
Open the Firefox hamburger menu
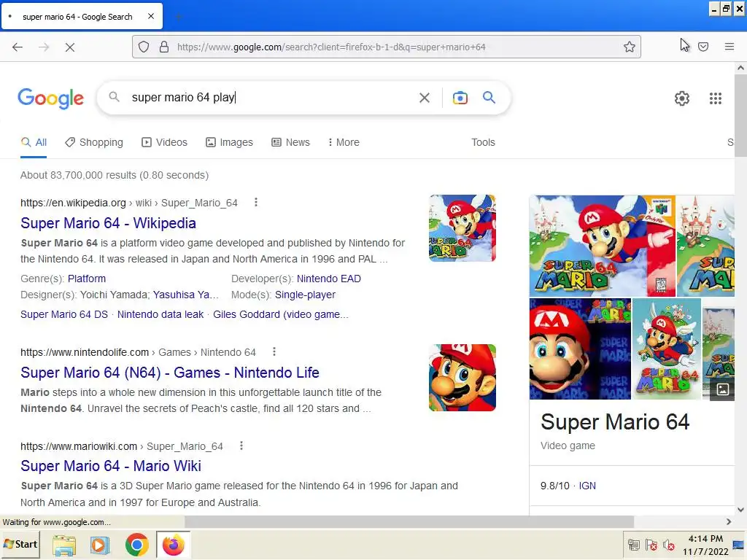[729, 47]
